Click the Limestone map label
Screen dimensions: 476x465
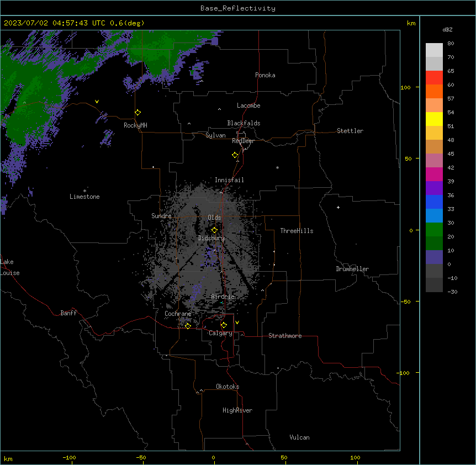pyautogui.click(x=84, y=197)
